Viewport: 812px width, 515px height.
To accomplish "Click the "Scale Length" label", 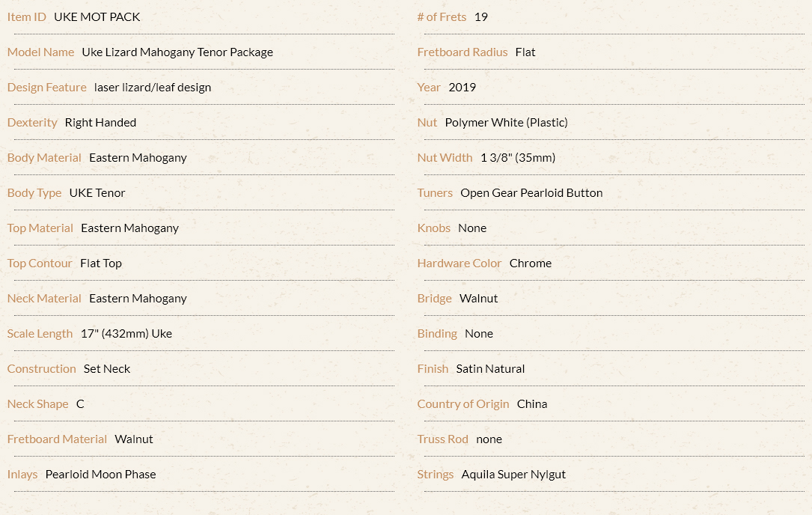I will tap(40, 334).
